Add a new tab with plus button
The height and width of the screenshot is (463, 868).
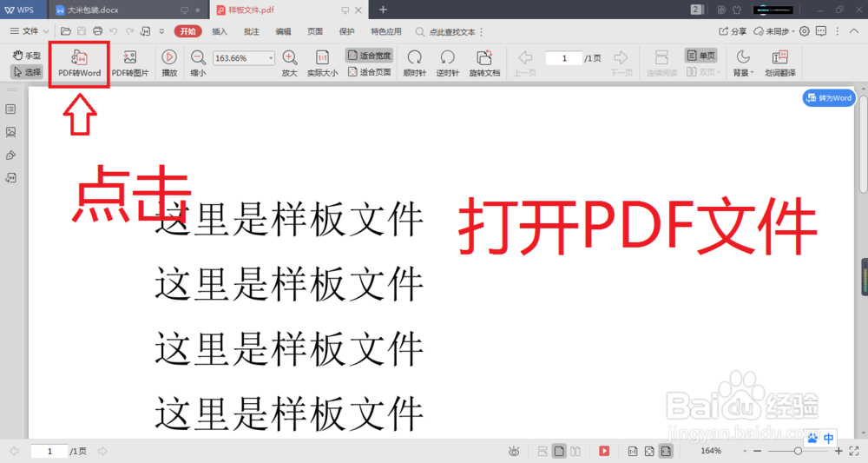[383, 10]
